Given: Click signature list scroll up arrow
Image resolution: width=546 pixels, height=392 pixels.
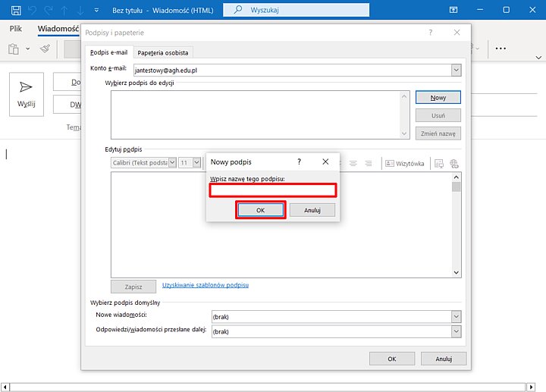Looking at the screenshot, I should click(x=404, y=96).
